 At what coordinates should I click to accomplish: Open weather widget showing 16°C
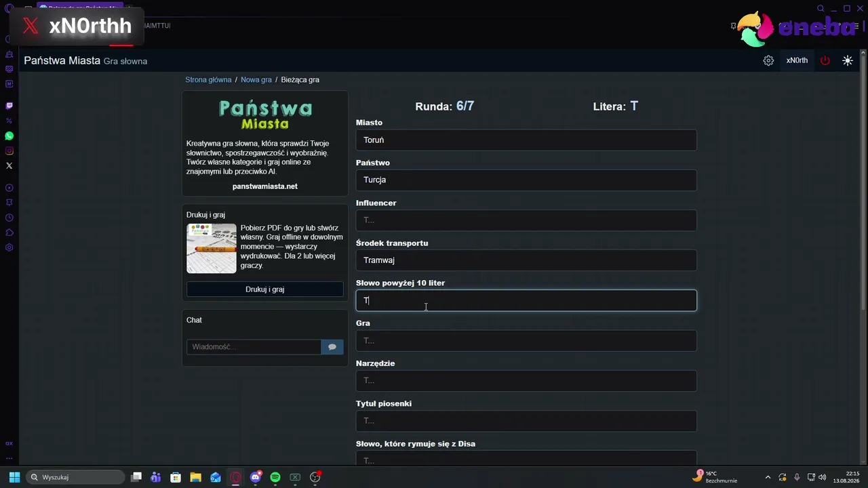715,477
